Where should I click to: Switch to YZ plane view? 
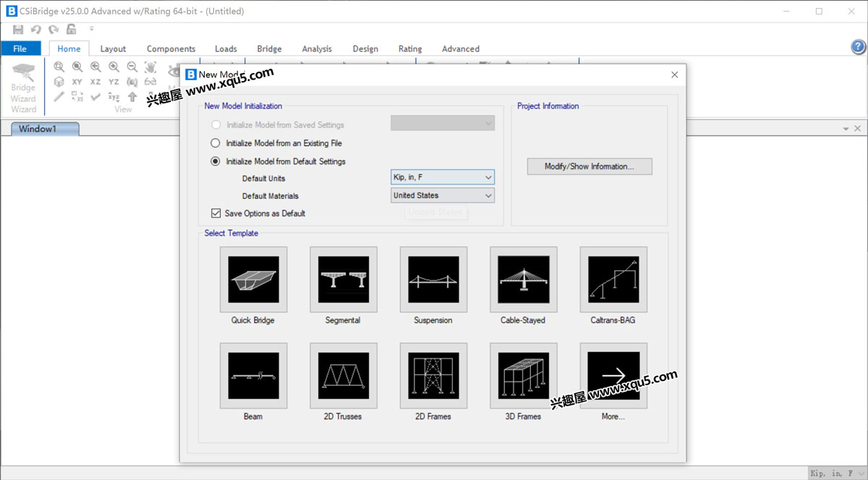pos(114,82)
